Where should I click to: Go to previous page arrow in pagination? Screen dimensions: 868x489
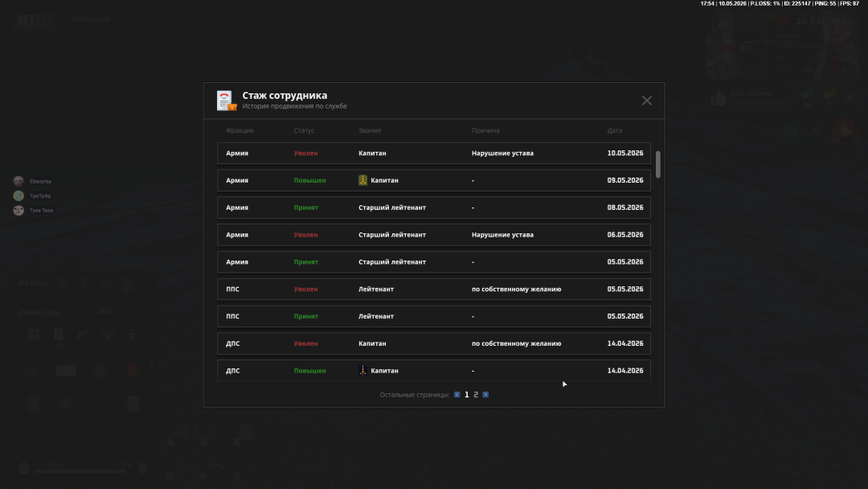(457, 395)
